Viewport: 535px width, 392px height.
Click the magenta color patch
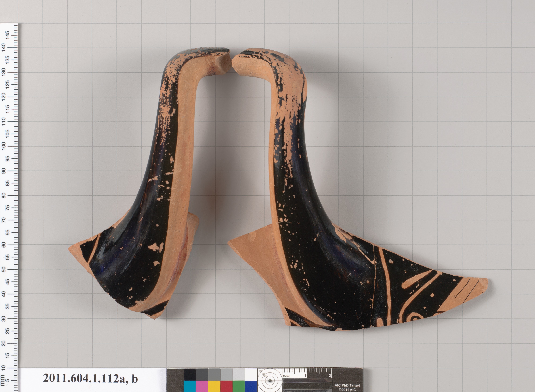pos(202,386)
